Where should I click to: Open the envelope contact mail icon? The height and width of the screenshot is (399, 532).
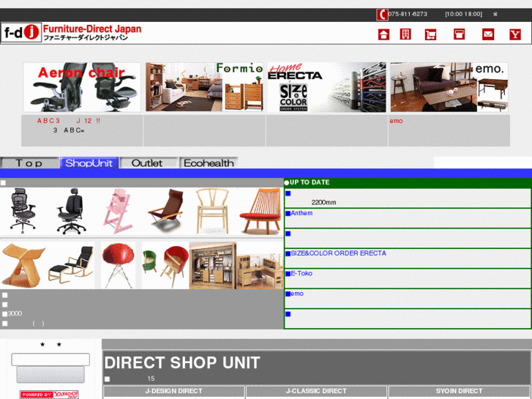[x=488, y=34]
